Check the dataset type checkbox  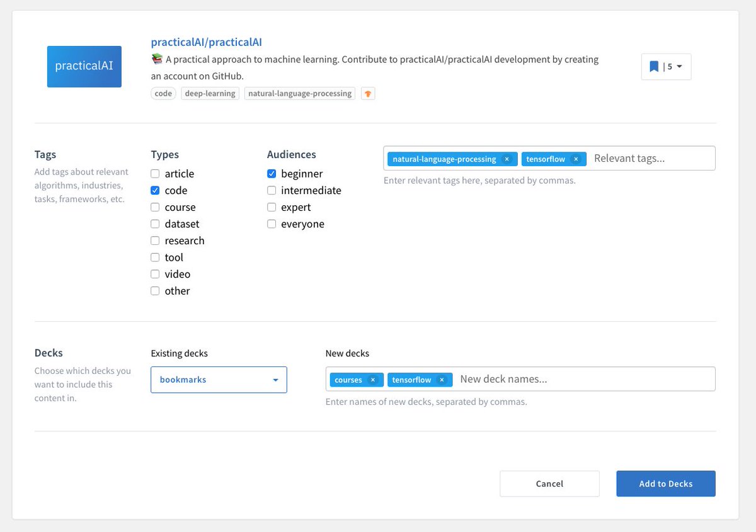point(155,224)
